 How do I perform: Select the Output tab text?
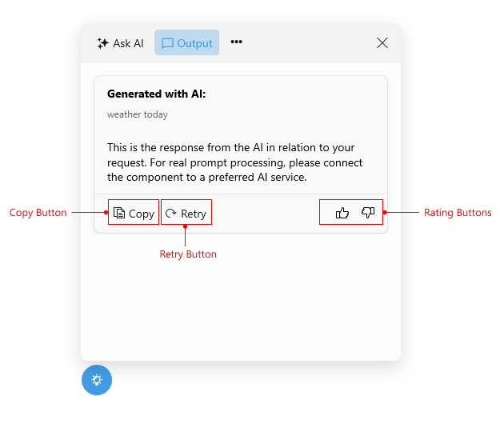pyautogui.click(x=195, y=43)
